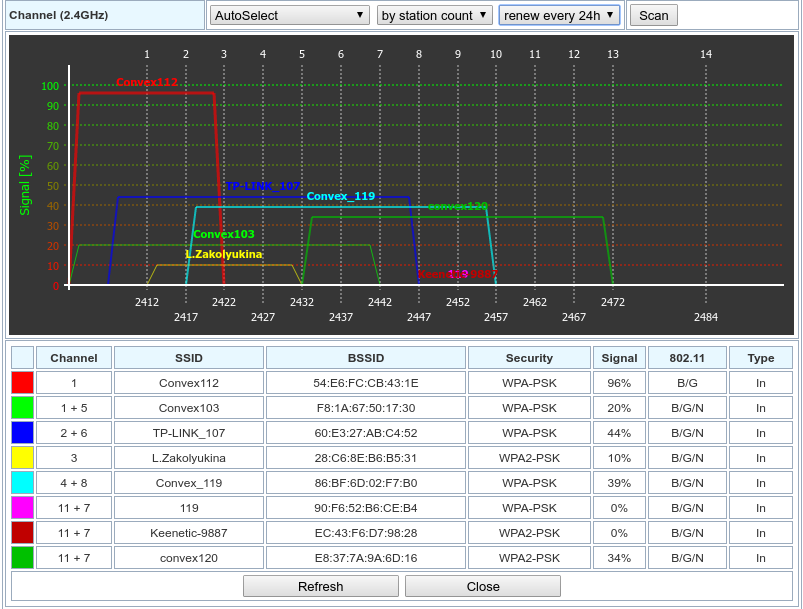Click the SSID column header
This screenshot has width=803, height=609.
[x=189, y=358]
